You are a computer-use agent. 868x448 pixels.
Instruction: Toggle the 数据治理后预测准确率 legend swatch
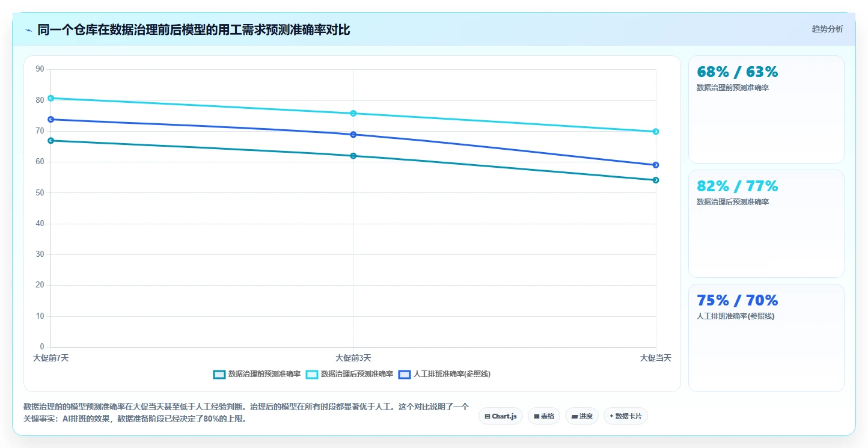(x=312, y=374)
